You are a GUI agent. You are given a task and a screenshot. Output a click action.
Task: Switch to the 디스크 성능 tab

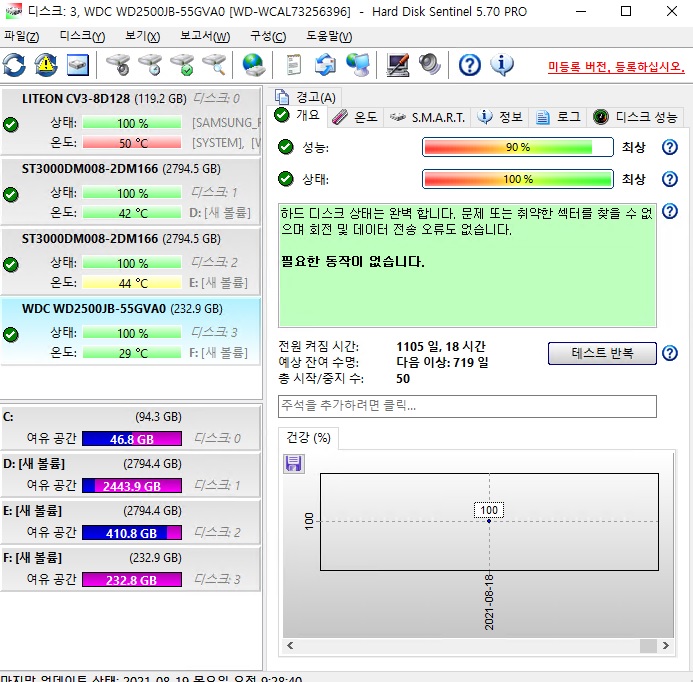point(635,117)
